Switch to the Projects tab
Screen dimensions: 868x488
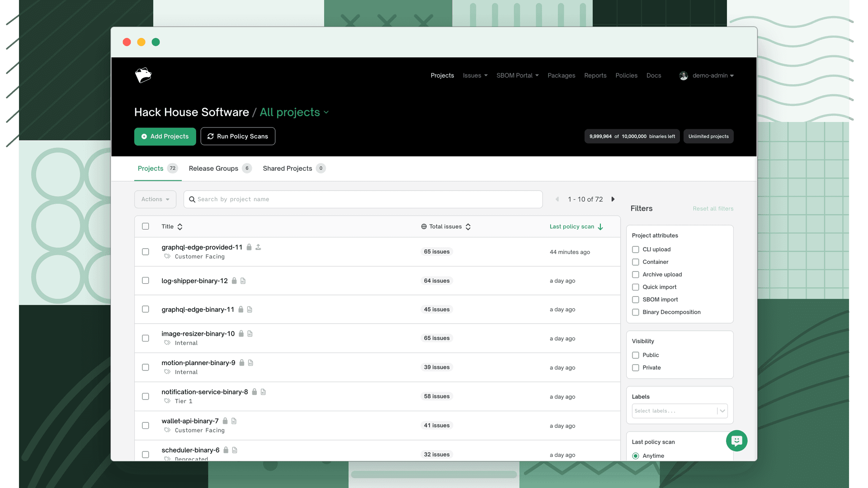pos(158,168)
